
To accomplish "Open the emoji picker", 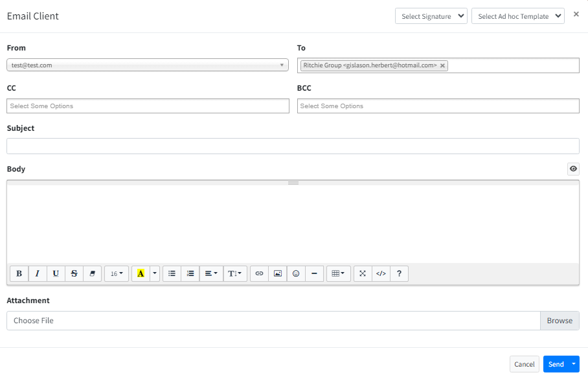I will click(296, 274).
